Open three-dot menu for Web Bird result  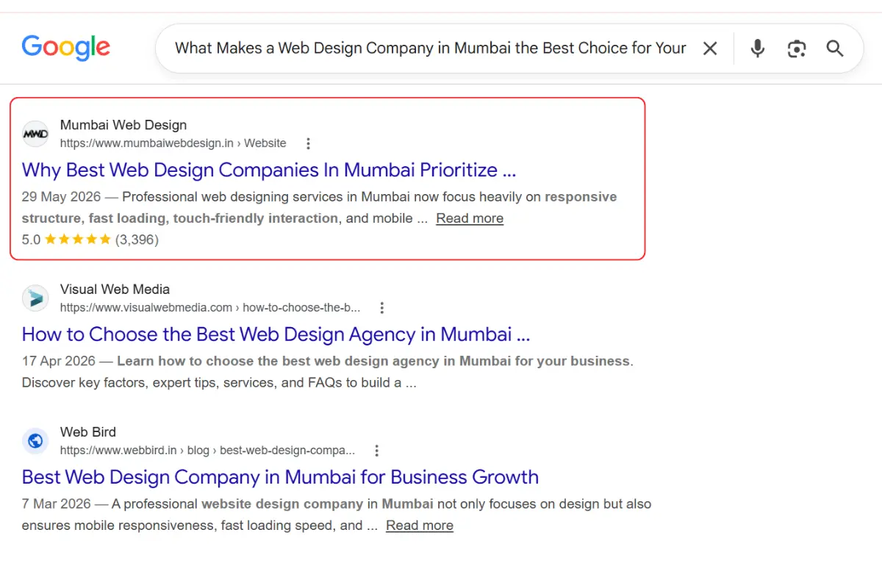pos(377,451)
